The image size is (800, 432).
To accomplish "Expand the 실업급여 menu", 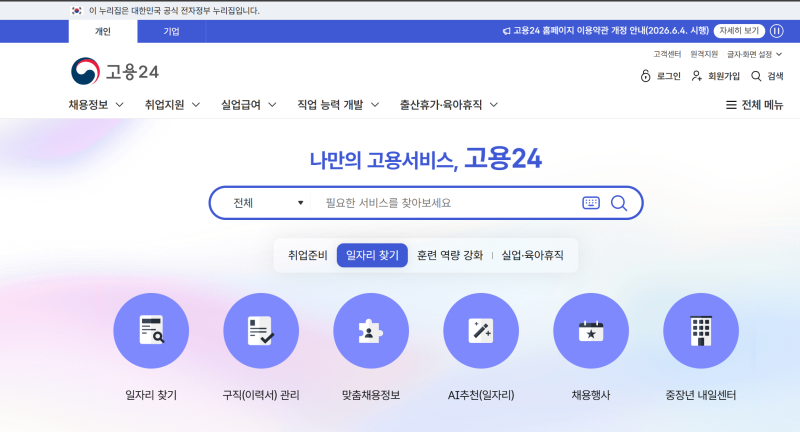I will tap(248, 105).
